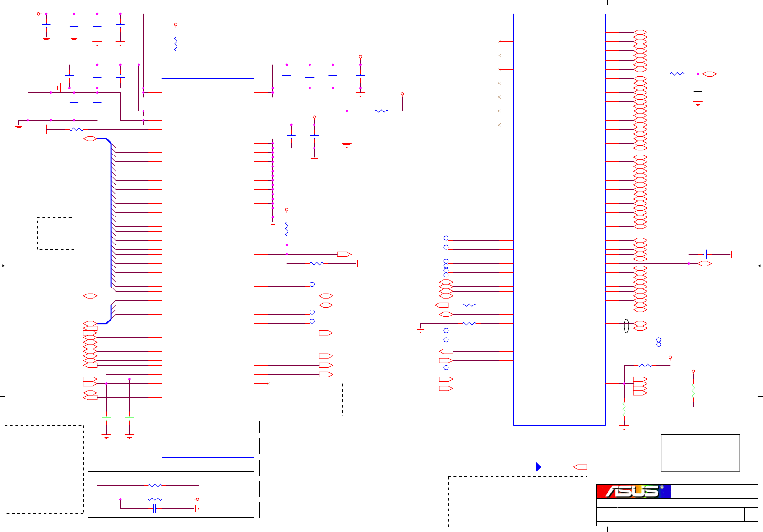Click the port connector right of the diode
This screenshot has height=532, width=763.
point(581,467)
